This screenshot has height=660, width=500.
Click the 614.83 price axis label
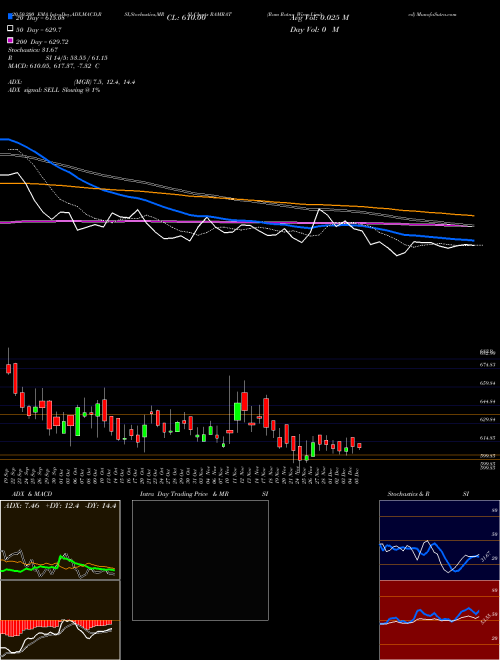pos(487,438)
